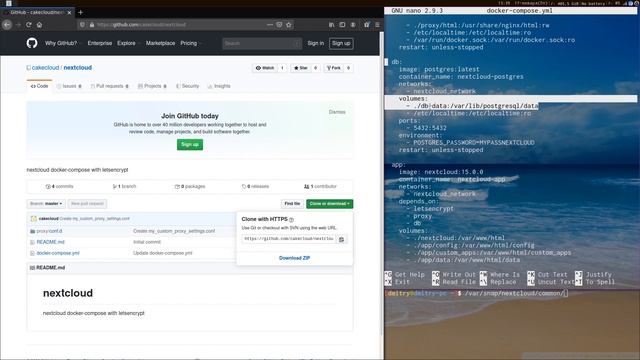The width and height of the screenshot is (640, 360).
Task: Fork the nextcloud repository
Action: (x=334, y=68)
